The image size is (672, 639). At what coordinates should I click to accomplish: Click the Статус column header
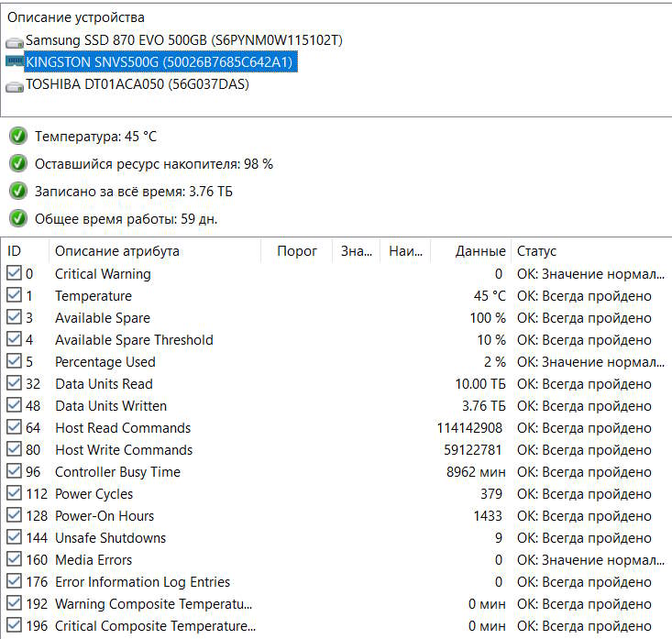(x=591, y=251)
